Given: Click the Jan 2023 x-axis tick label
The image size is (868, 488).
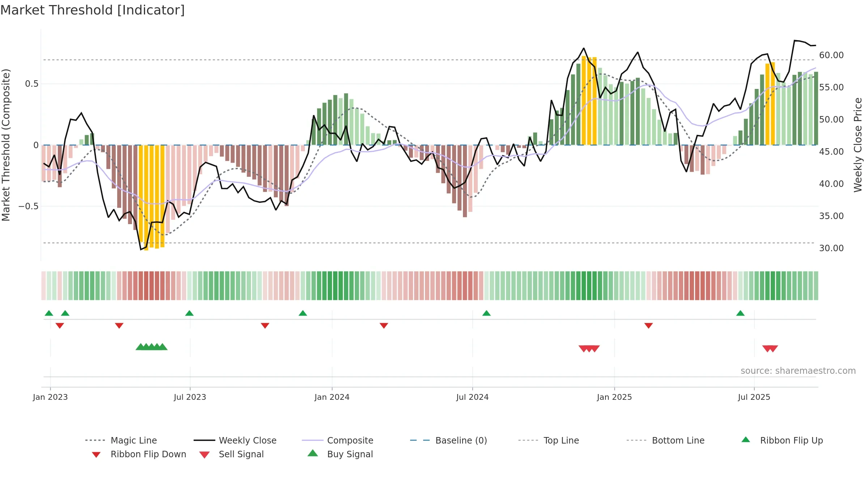Looking at the screenshot, I should 50,397.
